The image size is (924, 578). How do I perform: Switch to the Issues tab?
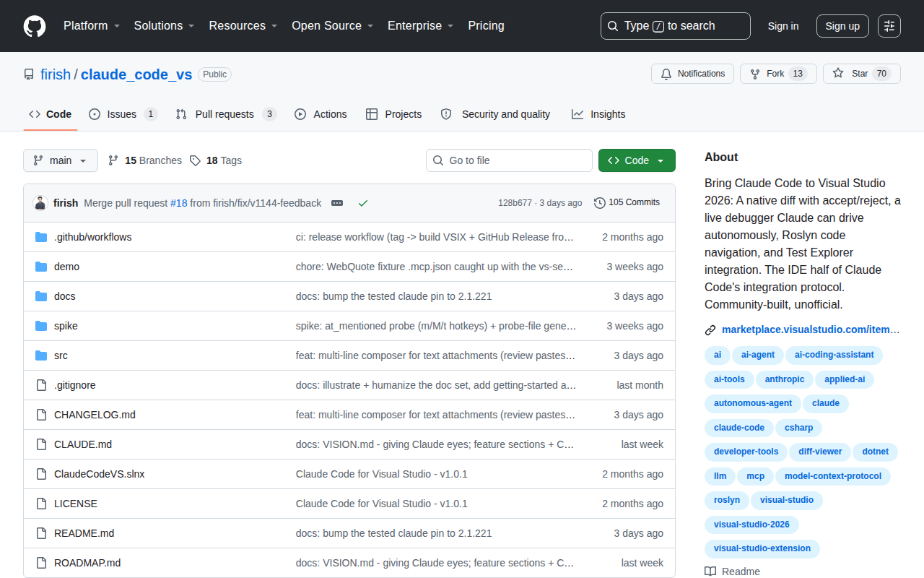123,114
